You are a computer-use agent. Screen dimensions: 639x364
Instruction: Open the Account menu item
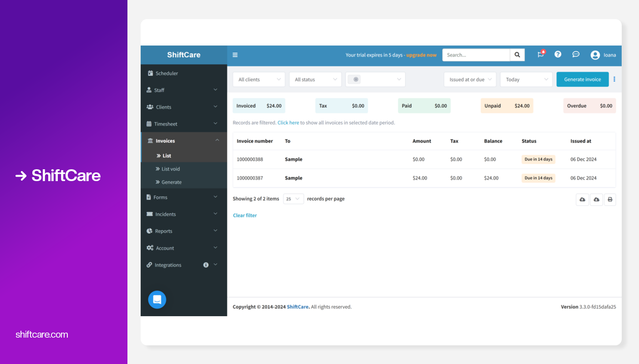pos(184,248)
